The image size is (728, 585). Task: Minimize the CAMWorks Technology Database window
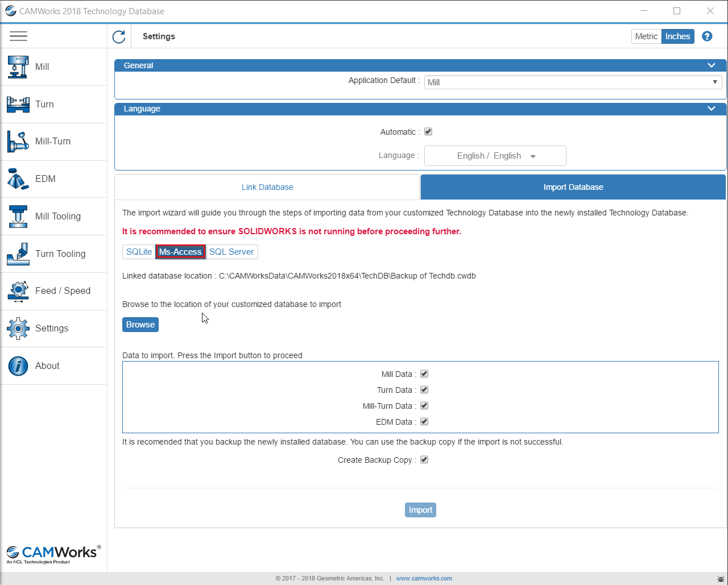(x=643, y=11)
